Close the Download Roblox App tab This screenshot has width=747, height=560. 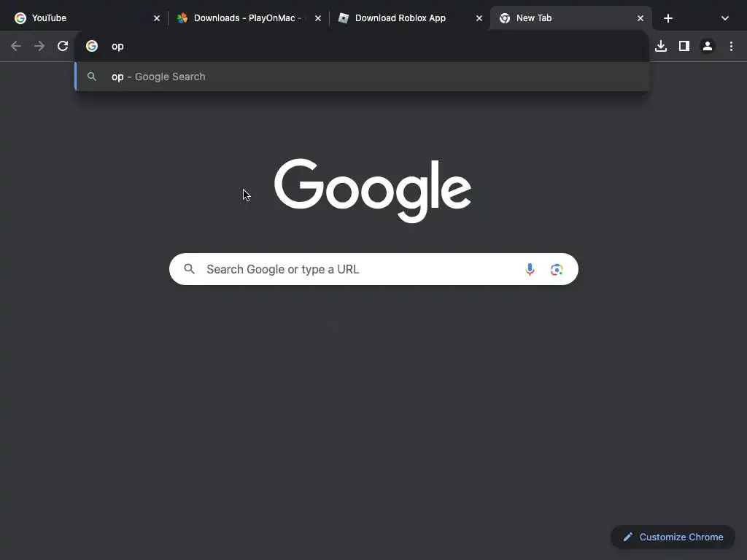click(479, 18)
